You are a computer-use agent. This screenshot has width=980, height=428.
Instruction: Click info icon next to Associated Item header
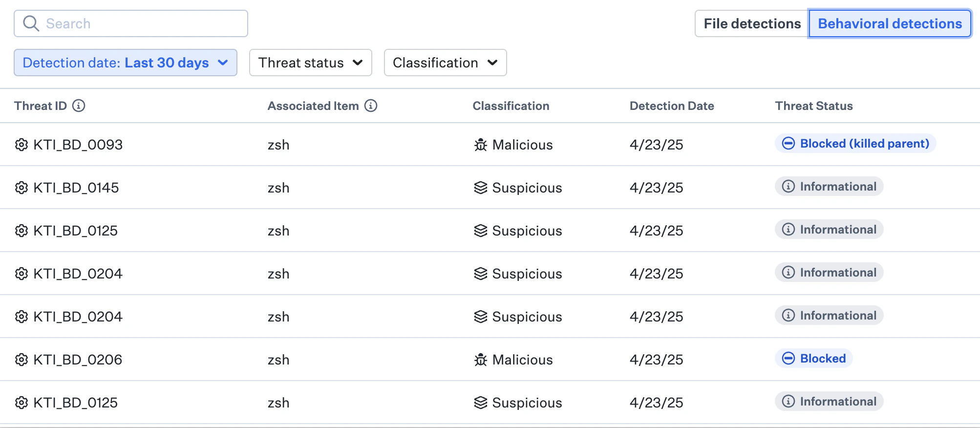(371, 106)
